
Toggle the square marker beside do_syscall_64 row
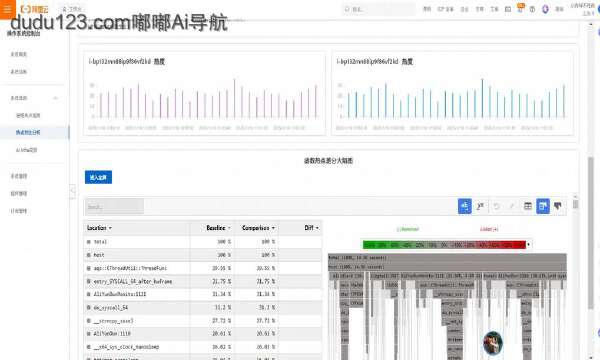click(x=89, y=308)
